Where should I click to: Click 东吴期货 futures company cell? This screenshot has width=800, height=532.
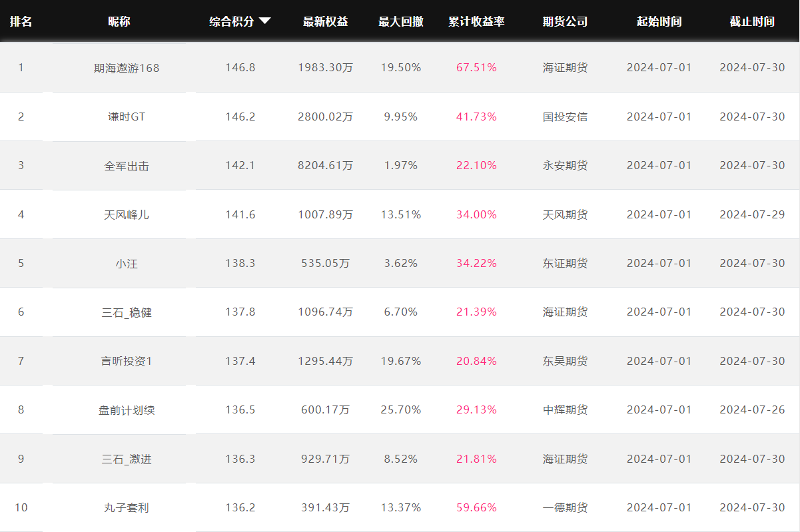click(566, 361)
